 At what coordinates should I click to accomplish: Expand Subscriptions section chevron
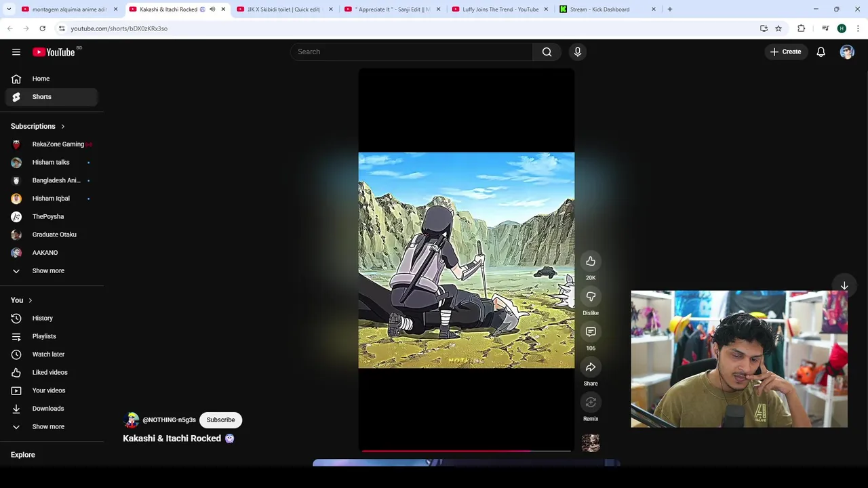point(63,126)
